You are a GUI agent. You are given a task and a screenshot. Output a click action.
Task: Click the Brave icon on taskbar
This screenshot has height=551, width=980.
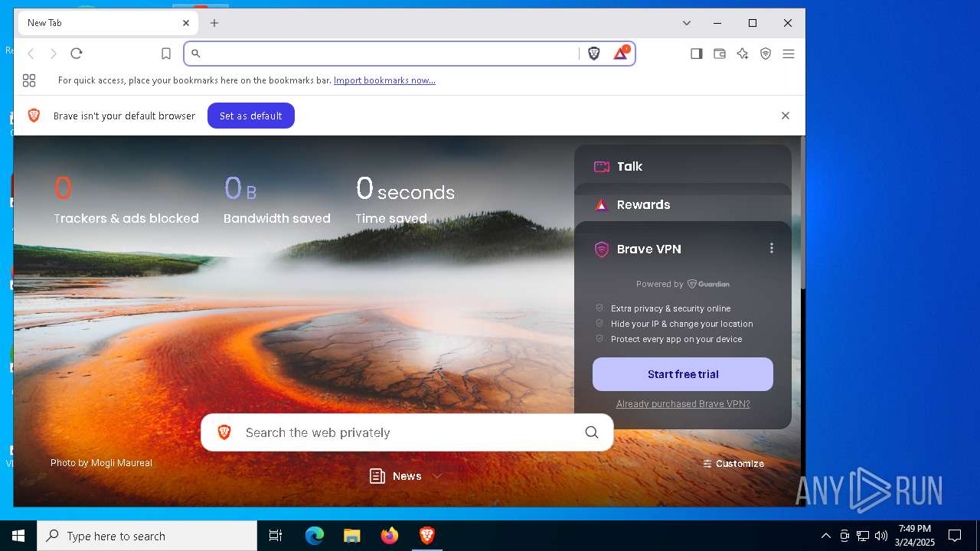pyautogui.click(x=426, y=536)
